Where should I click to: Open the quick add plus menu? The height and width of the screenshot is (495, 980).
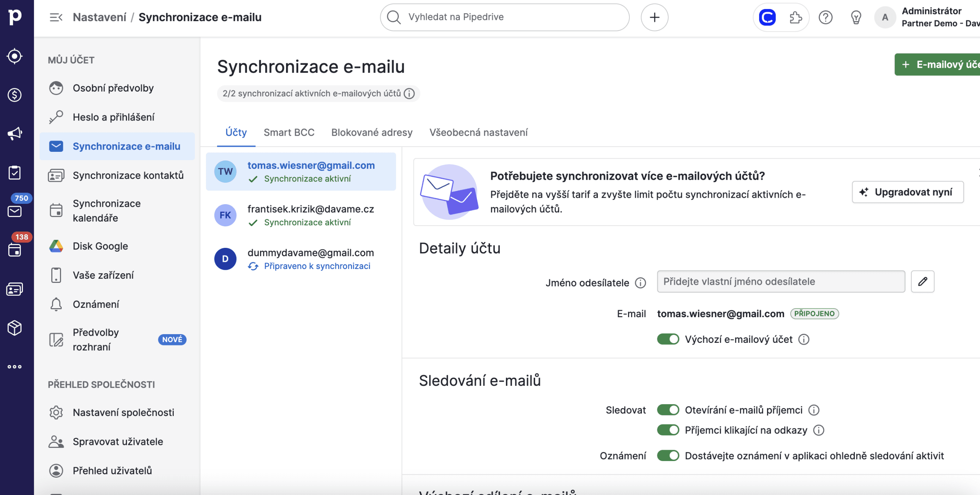pyautogui.click(x=654, y=17)
